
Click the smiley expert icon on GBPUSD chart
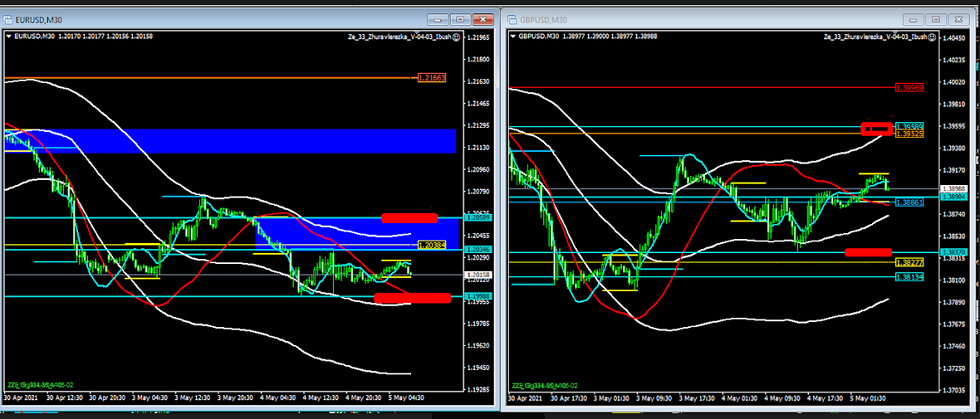[931, 37]
